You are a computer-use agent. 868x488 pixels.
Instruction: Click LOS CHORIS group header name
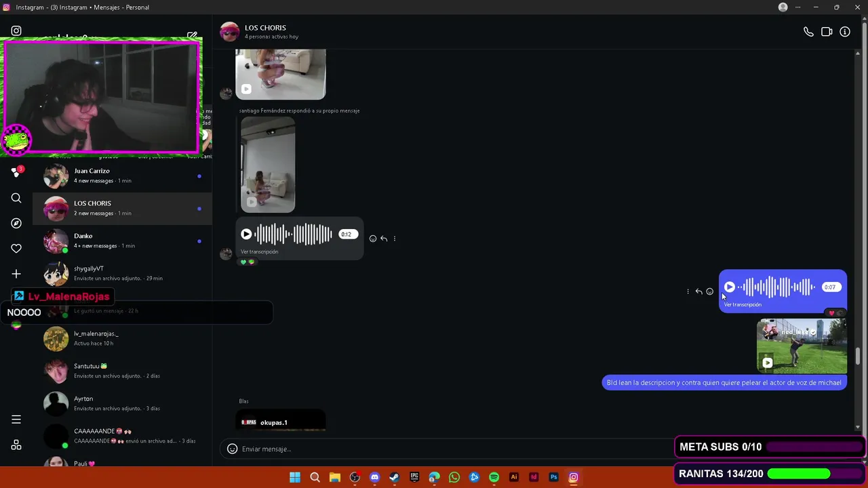pyautogui.click(x=265, y=28)
